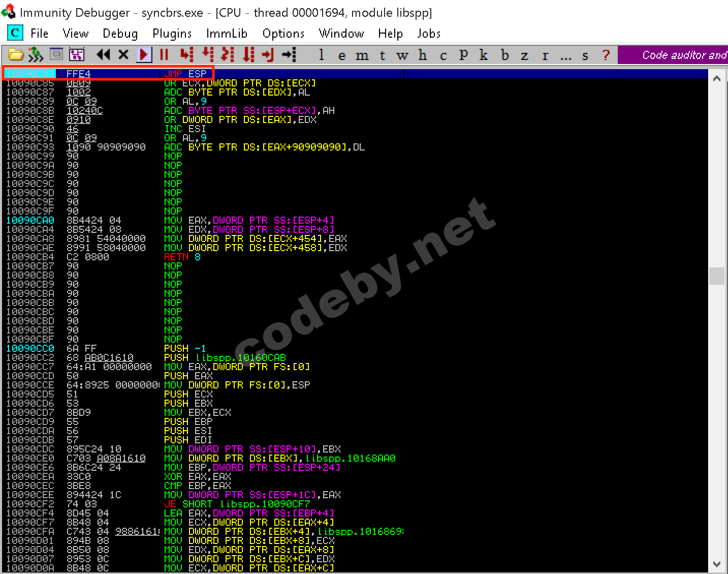Open the ImmLib menu
The image size is (728, 574).
pos(227,34)
